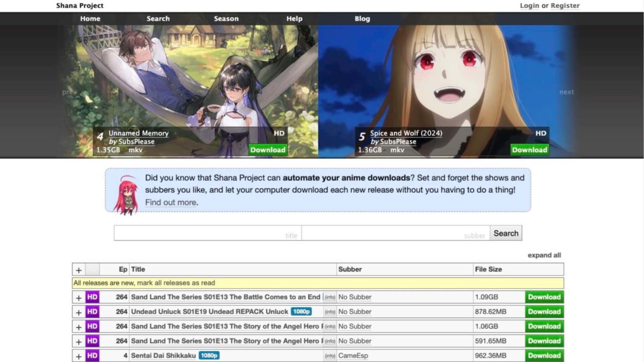This screenshot has width=644, height=362.
Task: Expand the 1.06GB Sand Land row plus
Action: click(78, 326)
